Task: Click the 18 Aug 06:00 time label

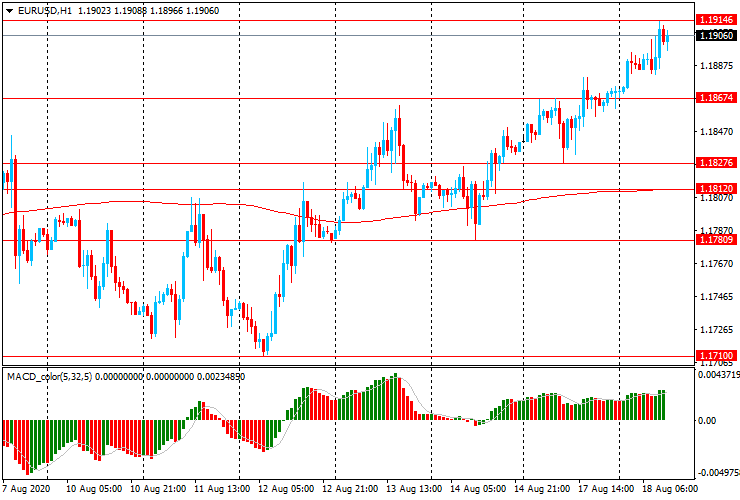Action: click(x=670, y=488)
